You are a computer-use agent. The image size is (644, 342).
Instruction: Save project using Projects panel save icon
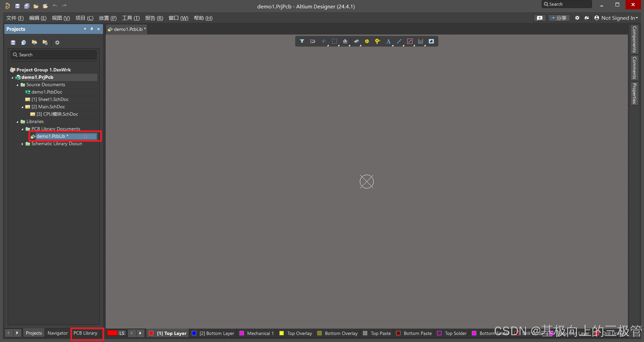pyautogui.click(x=13, y=43)
